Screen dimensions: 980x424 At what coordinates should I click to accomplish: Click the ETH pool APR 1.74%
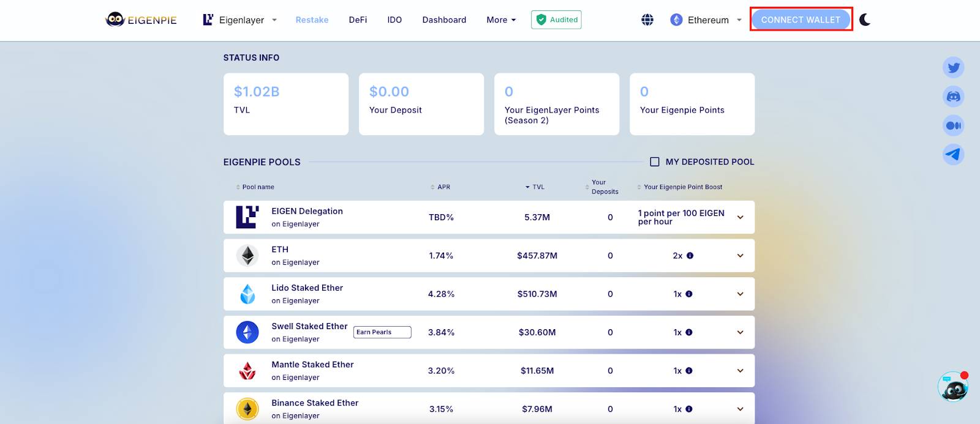(x=441, y=256)
